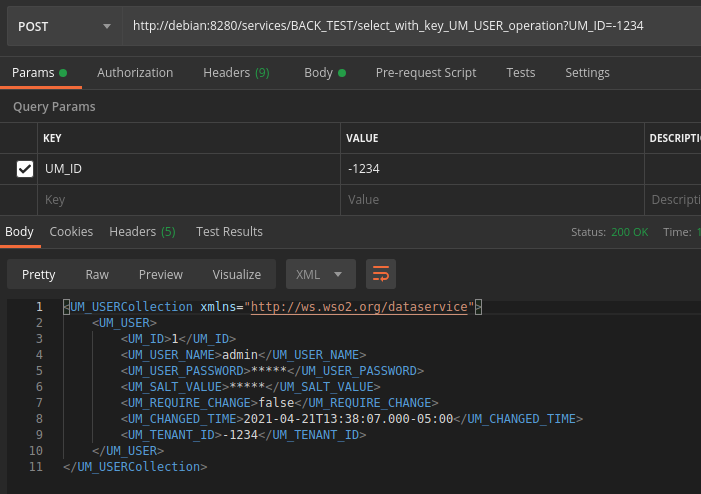Viewport: 701px width, 494px height.
Task: Switch to the Authorization tab
Action: (x=135, y=73)
